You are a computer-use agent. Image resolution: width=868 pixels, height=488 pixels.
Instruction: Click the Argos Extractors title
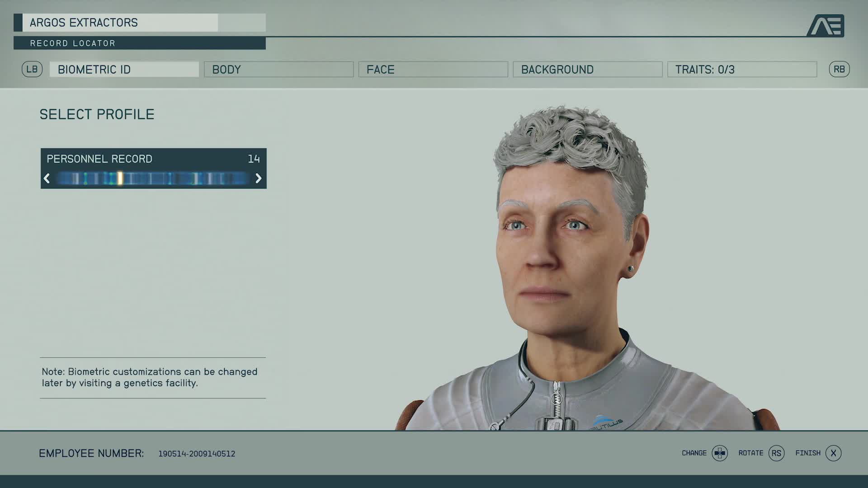(84, 23)
